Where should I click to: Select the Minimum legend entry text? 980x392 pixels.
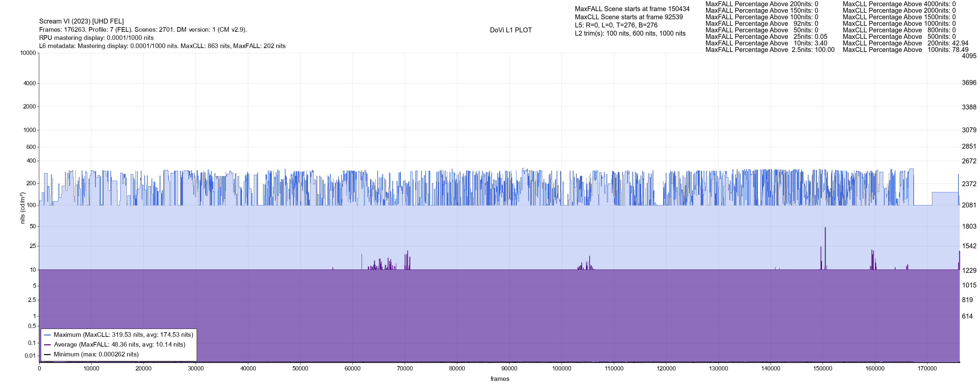pyautogui.click(x=96, y=354)
